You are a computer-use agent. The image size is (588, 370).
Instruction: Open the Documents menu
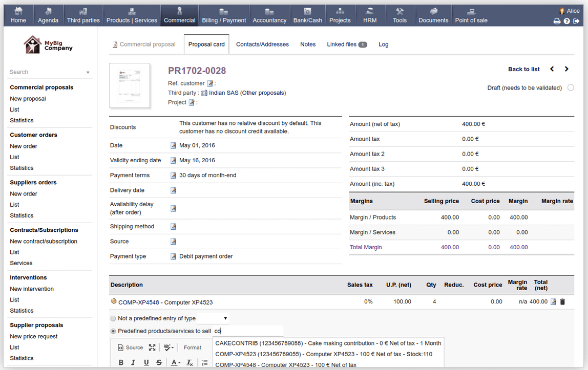pyautogui.click(x=433, y=15)
